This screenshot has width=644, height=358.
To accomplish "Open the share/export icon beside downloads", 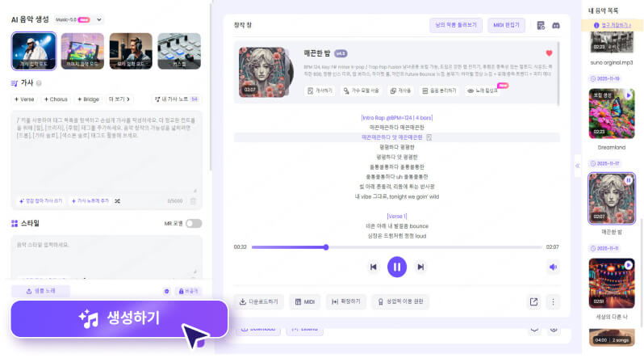I will pyautogui.click(x=533, y=301).
